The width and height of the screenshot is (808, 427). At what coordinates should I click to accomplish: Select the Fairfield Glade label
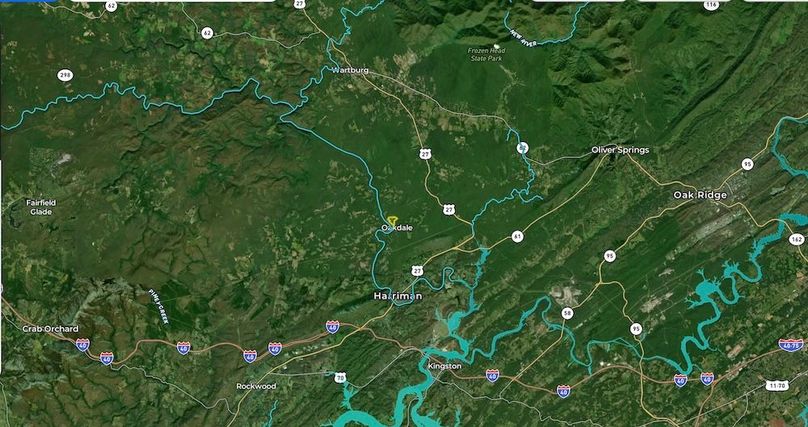pyautogui.click(x=41, y=207)
